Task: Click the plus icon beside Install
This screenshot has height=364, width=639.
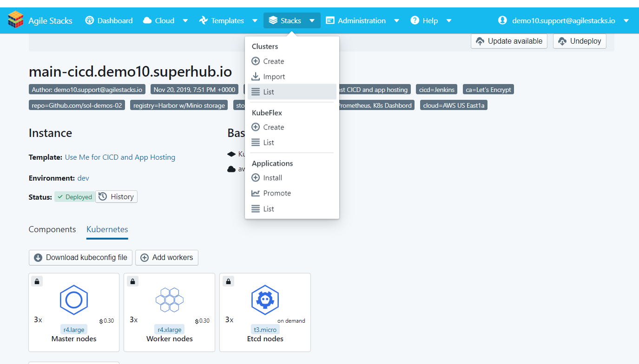Action: 256,178
